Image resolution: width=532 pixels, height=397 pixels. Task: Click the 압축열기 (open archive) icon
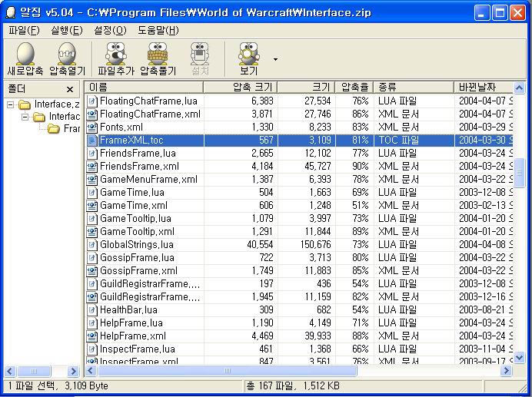coord(68,54)
